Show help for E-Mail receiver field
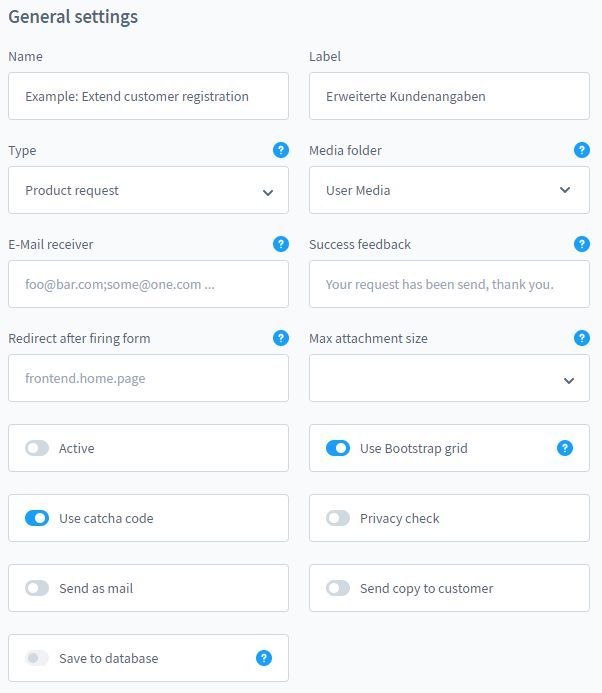 281,244
